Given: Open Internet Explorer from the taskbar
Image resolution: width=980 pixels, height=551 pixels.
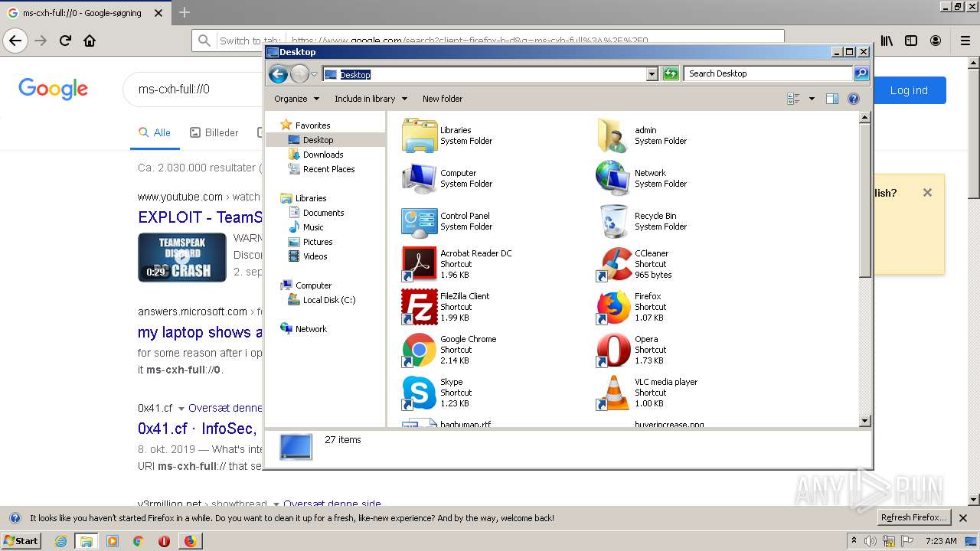Looking at the screenshot, I should point(60,541).
